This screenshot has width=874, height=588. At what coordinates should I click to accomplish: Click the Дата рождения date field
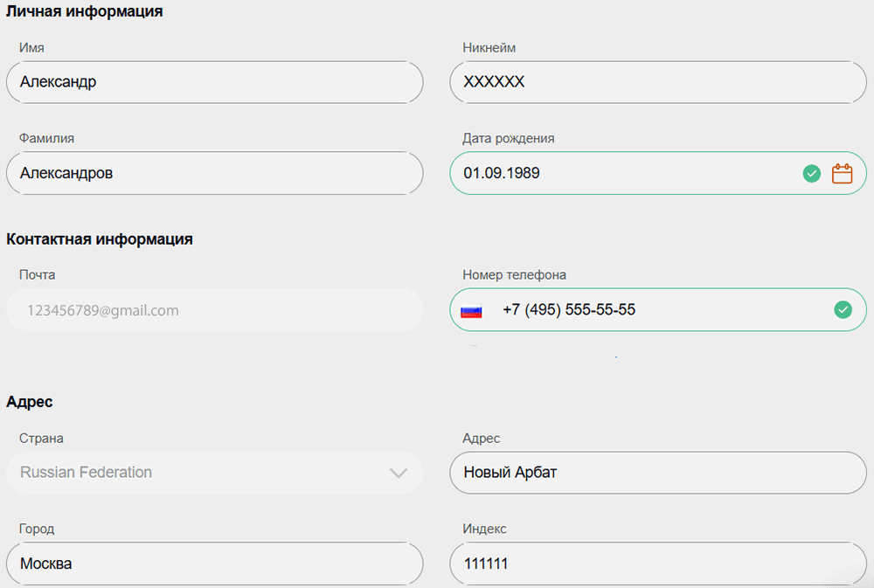pyautogui.click(x=612, y=173)
